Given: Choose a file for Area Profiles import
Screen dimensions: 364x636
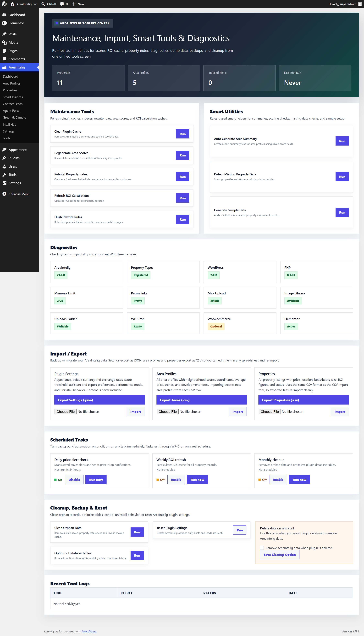Looking at the screenshot, I should pyautogui.click(x=167, y=412).
